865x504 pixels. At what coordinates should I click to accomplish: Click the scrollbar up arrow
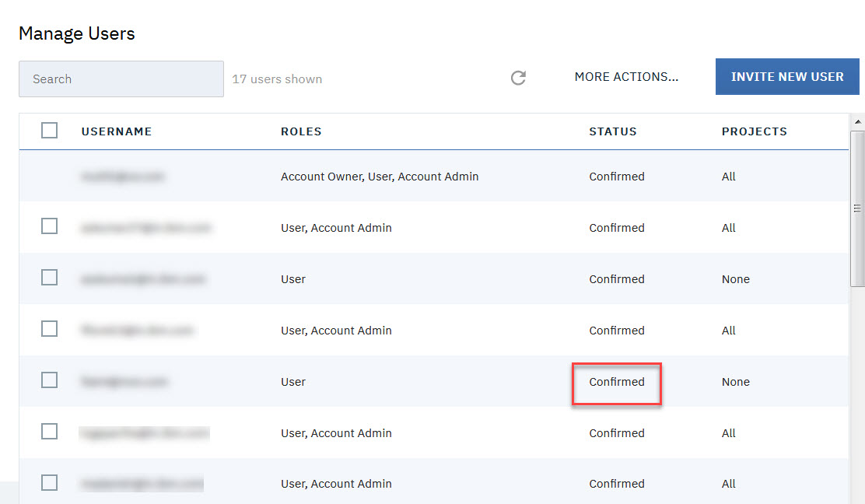(x=858, y=122)
